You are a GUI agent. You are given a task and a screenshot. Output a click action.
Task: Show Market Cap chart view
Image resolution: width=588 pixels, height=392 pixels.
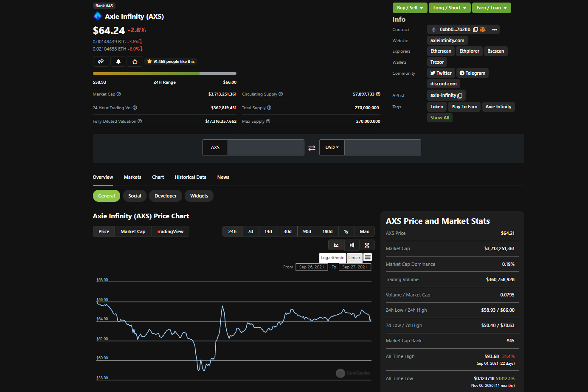[x=133, y=231]
